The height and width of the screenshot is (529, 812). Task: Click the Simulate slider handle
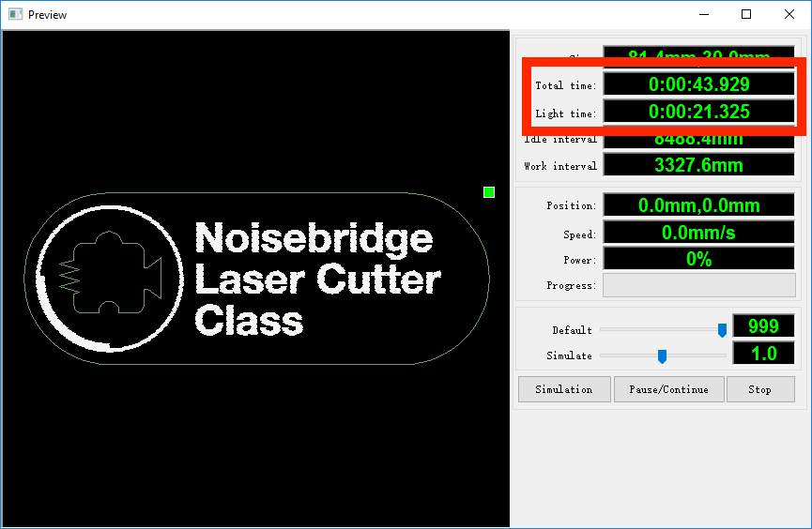coord(662,355)
